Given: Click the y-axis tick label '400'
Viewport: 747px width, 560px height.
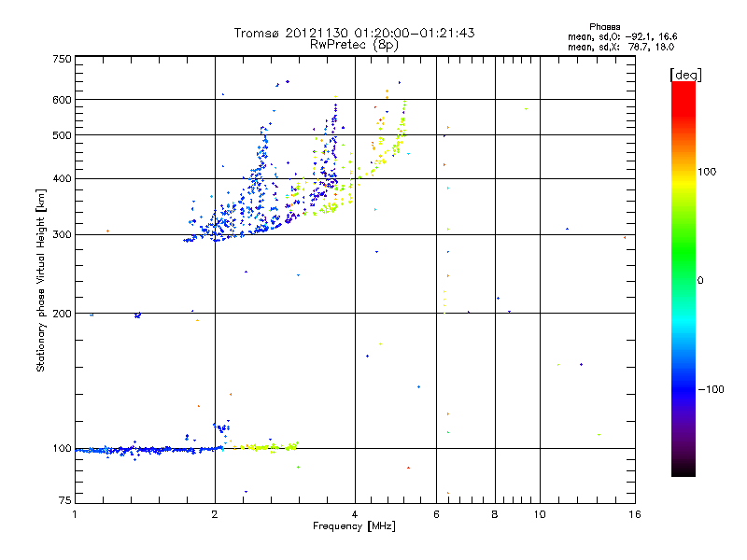Looking at the screenshot, I should pyautogui.click(x=62, y=179).
